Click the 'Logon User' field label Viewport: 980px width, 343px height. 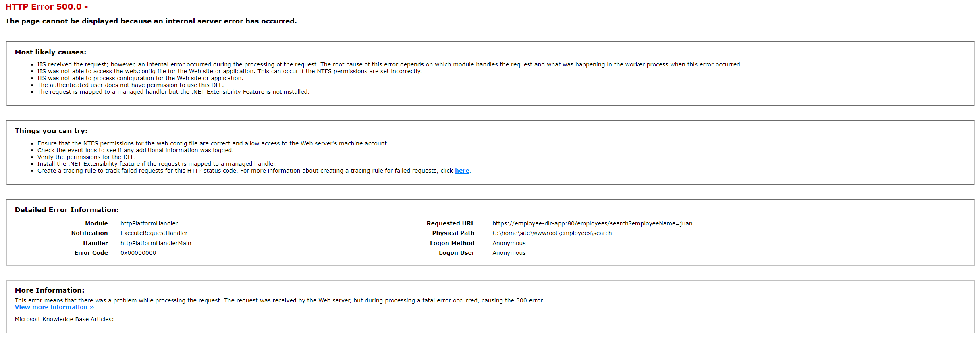click(457, 253)
